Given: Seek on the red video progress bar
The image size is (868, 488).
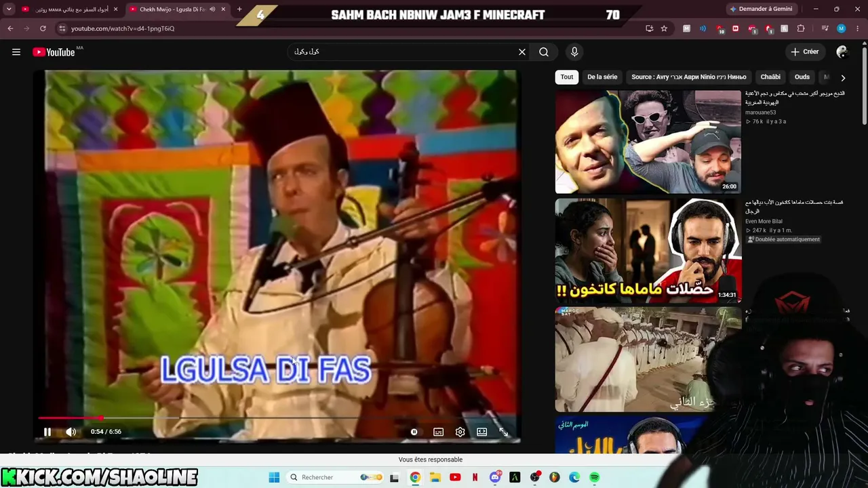Looking at the screenshot, I should coord(278,418).
